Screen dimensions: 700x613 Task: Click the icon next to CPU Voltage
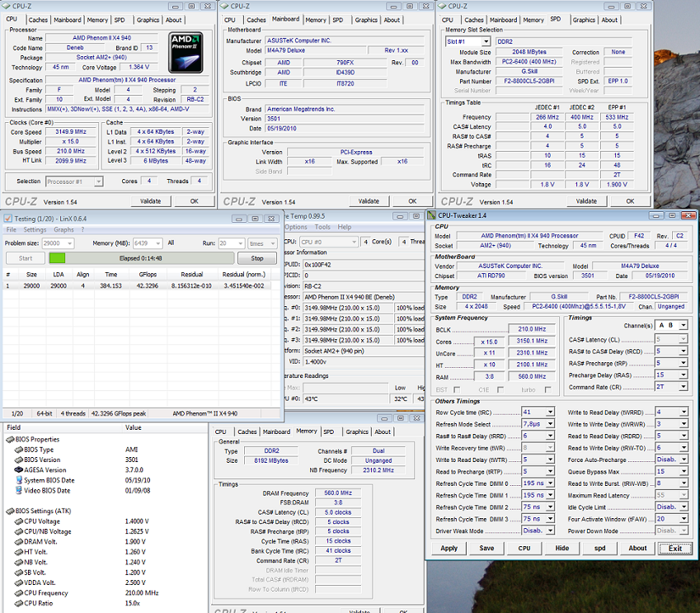[x=19, y=521]
